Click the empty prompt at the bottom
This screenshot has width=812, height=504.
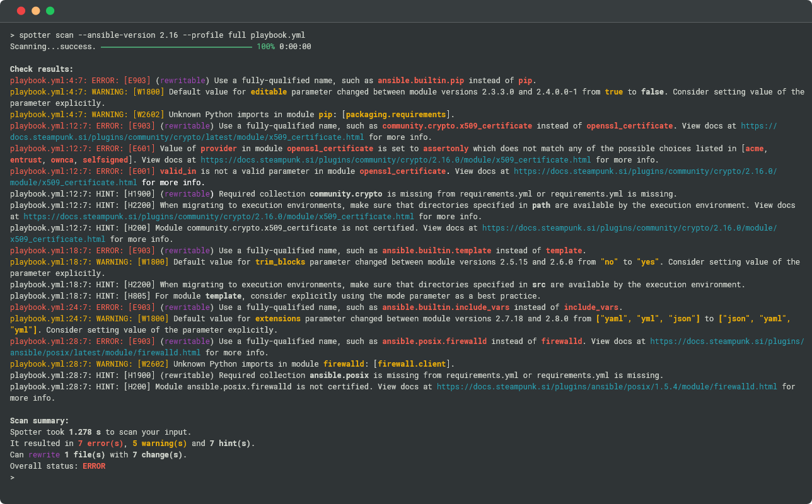13,478
